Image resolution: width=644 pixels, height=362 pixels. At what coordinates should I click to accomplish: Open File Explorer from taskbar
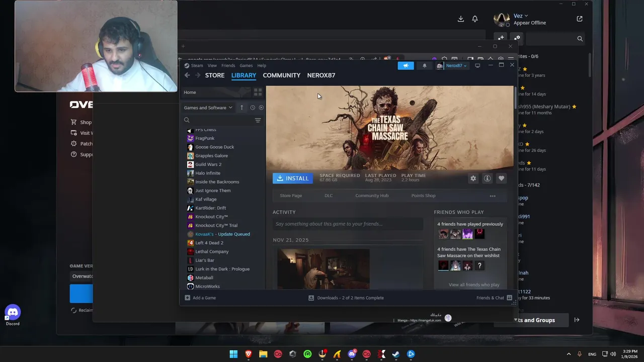pyautogui.click(x=263, y=354)
